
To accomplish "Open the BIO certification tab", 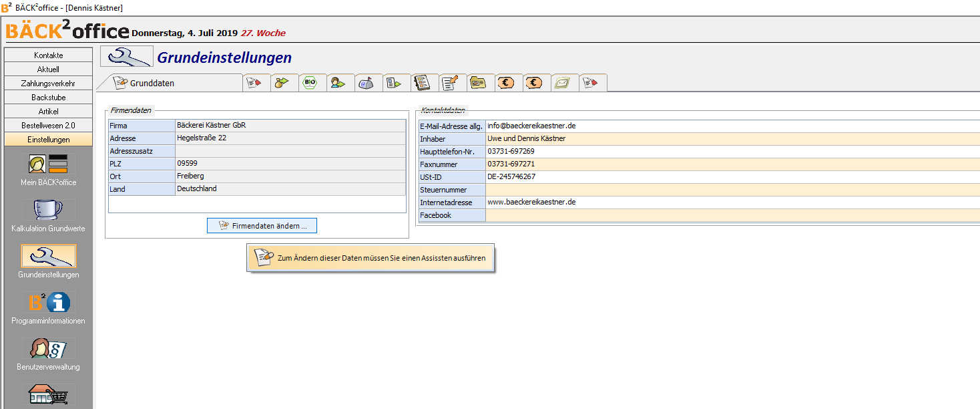I will (310, 83).
